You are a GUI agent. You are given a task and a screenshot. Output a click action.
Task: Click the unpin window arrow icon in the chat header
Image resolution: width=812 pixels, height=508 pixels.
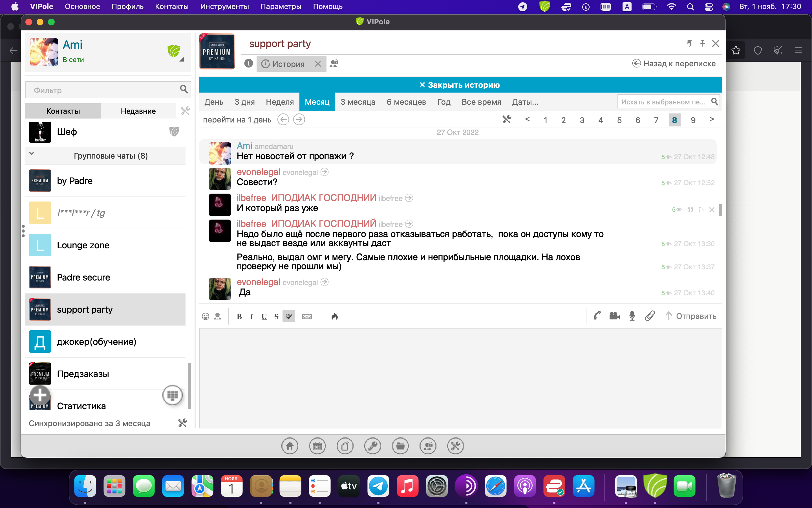pyautogui.click(x=689, y=43)
